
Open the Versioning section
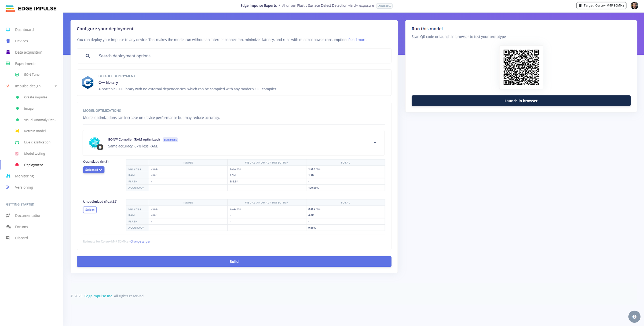24,187
